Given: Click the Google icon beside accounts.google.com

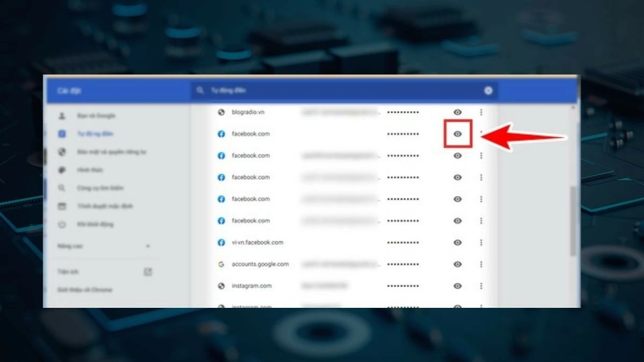Looking at the screenshot, I should click(x=221, y=264).
